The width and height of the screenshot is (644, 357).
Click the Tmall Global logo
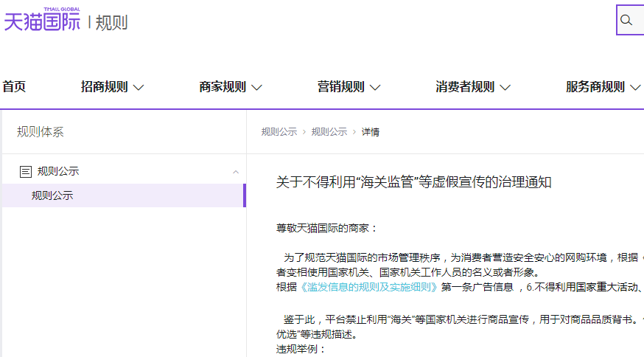pos(42,19)
